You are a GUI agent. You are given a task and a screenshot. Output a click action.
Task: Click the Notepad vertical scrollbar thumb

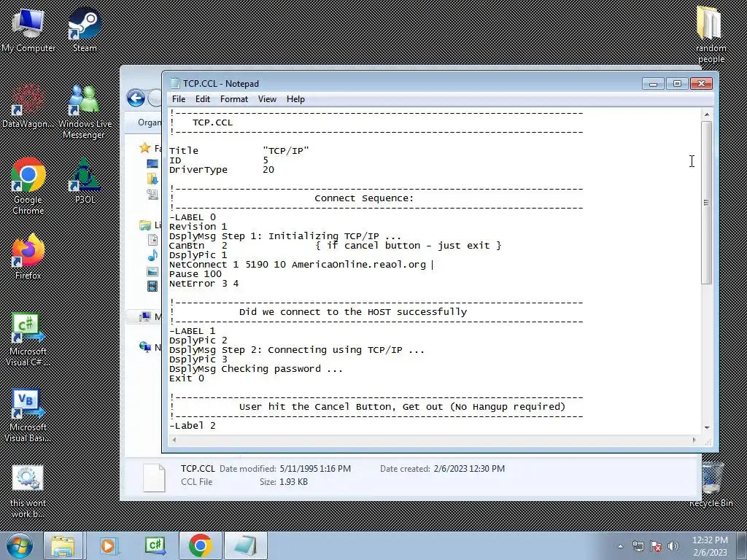click(x=706, y=203)
